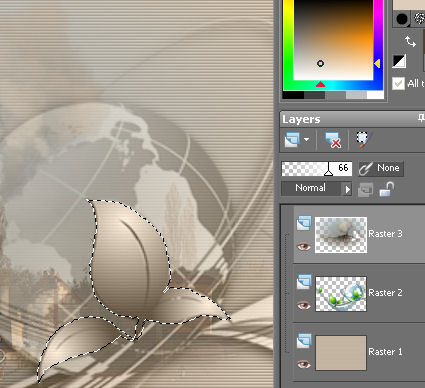Viewport: 425px width, 388px height.
Task: Pin the Layers panel
Action: point(421,118)
